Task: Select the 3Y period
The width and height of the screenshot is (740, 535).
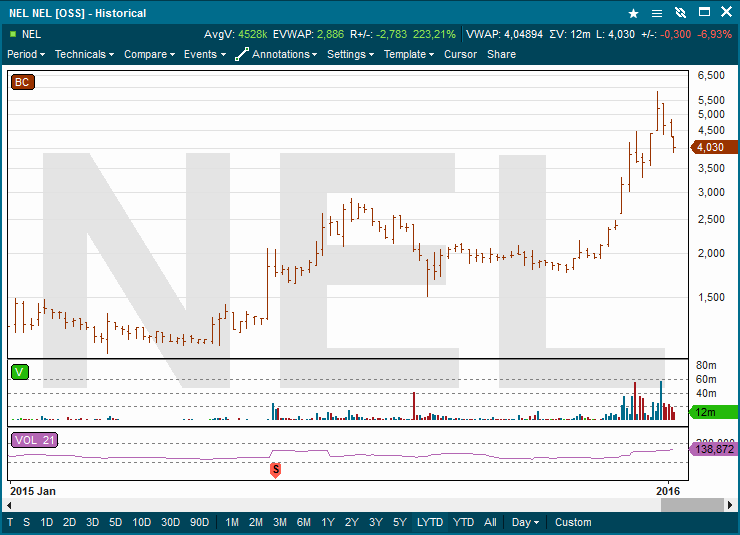Action: click(x=376, y=522)
